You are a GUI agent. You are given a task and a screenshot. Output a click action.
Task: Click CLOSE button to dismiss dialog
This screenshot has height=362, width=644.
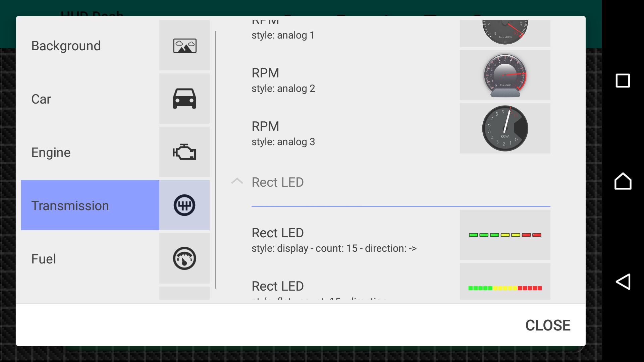coord(548,325)
